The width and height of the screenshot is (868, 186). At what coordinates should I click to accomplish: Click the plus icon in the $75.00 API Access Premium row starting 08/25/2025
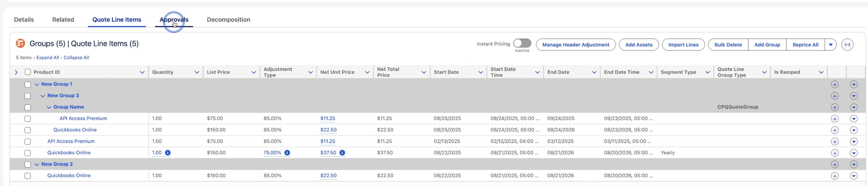(x=835, y=119)
